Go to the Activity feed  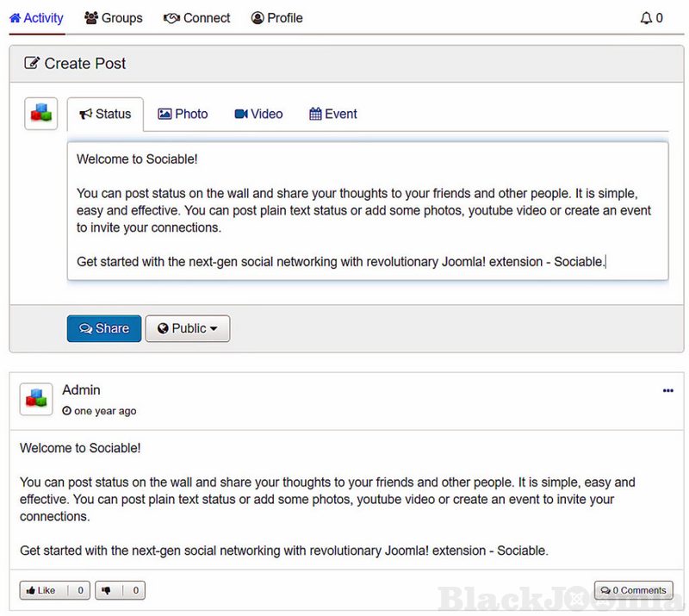pos(36,18)
